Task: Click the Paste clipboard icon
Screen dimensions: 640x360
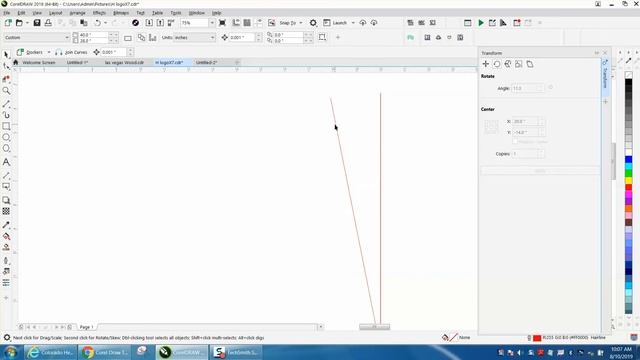Action: point(84,23)
